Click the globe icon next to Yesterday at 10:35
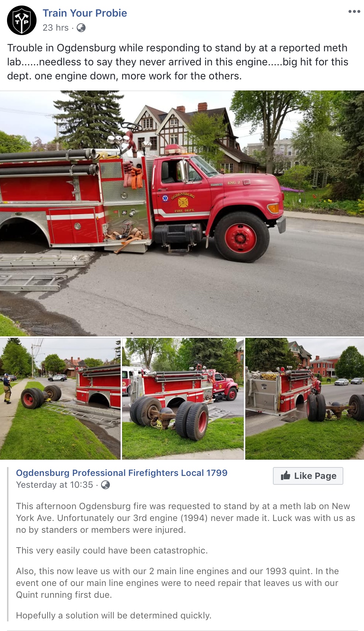 tap(105, 485)
